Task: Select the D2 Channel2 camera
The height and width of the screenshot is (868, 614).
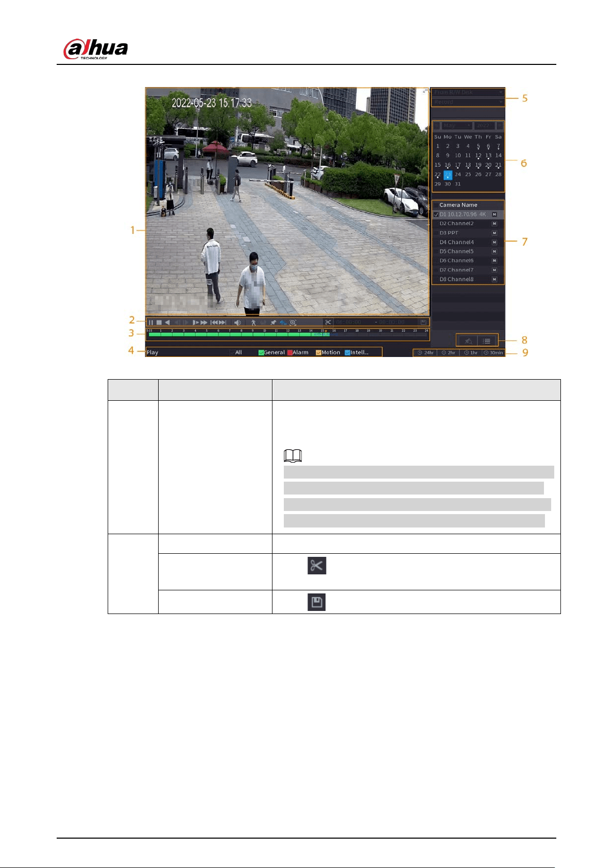Action: pyautogui.click(x=456, y=224)
